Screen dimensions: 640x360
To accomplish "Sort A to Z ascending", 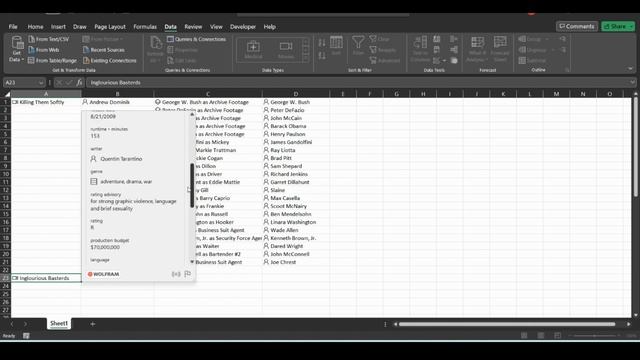I will (x=322, y=43).
